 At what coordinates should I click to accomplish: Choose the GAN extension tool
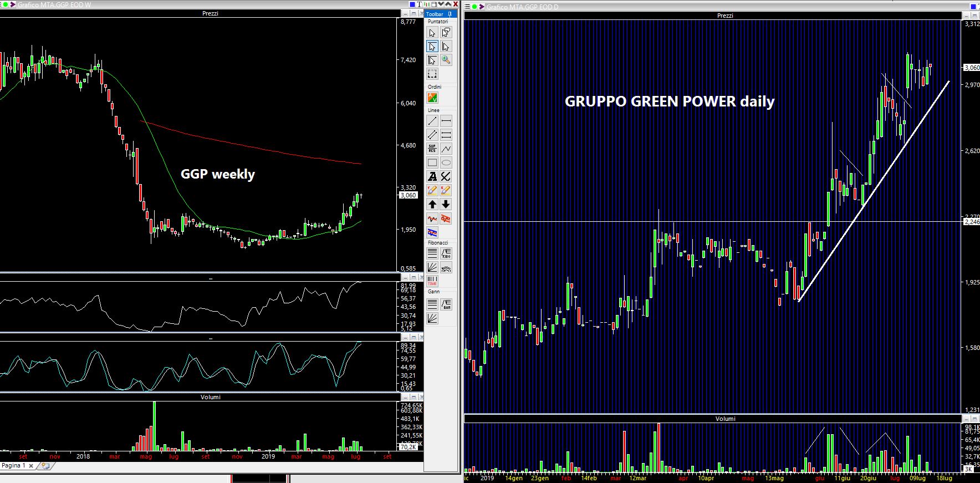[x=446, y=304]
